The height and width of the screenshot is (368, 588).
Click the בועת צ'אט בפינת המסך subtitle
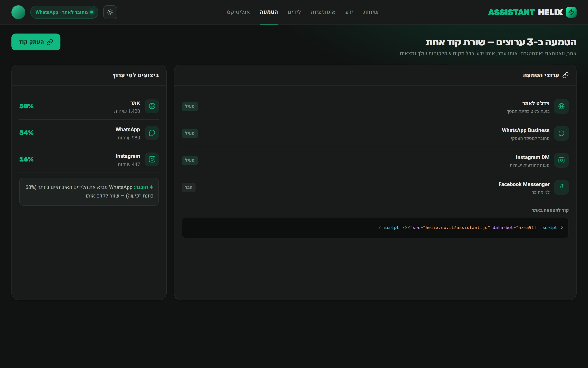click(528, 111)
